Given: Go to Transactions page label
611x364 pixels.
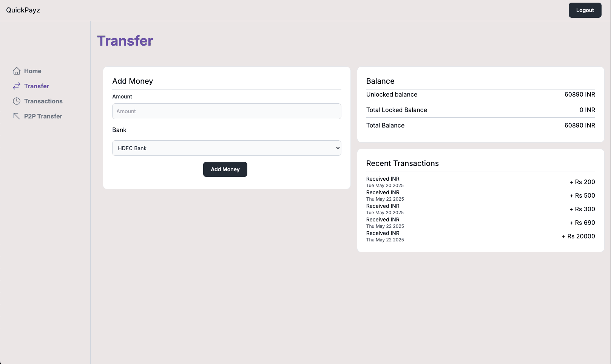Looking at the screenshot, I should click(43, 101).
